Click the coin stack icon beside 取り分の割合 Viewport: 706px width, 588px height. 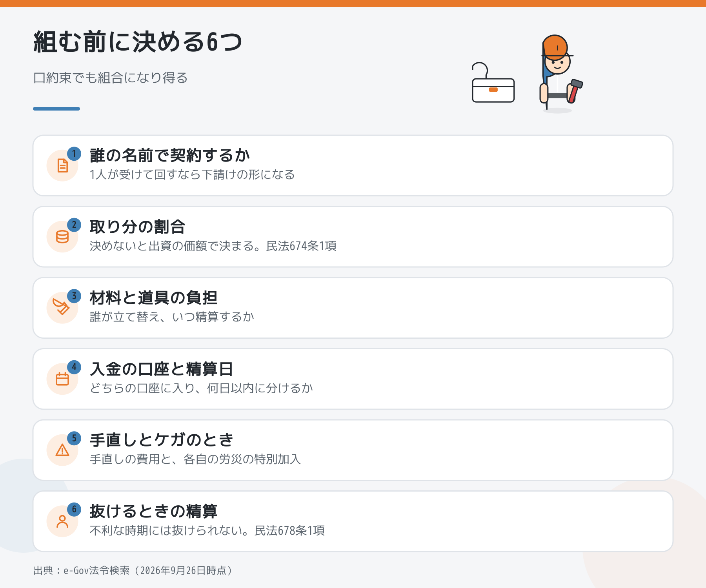[x=62, y=237]
